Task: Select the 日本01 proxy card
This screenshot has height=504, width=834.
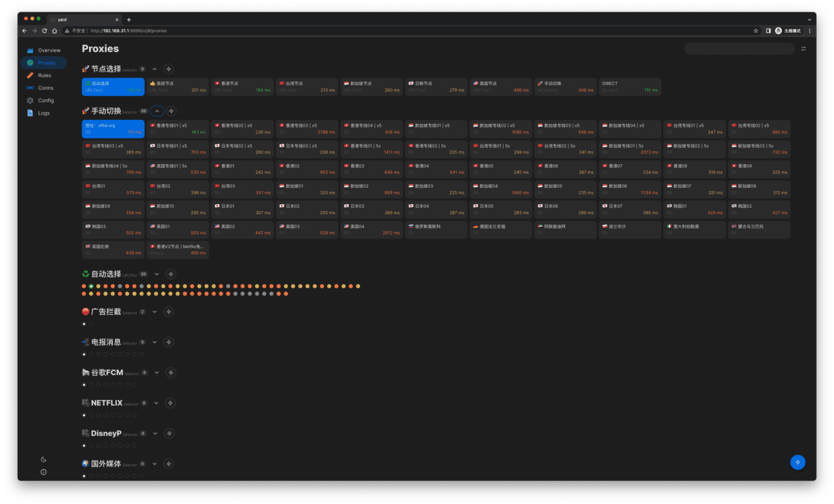Action: 242,210
